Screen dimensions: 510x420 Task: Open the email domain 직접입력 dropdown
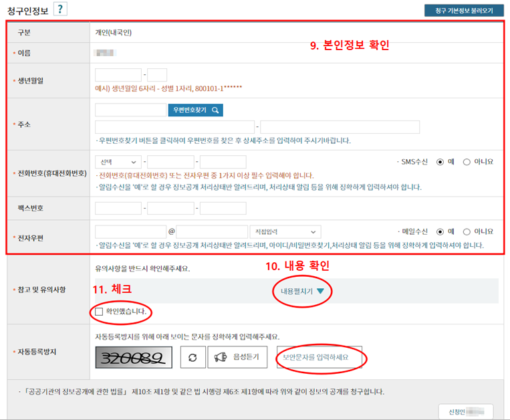pyautogui.click(x=285, y=231)
